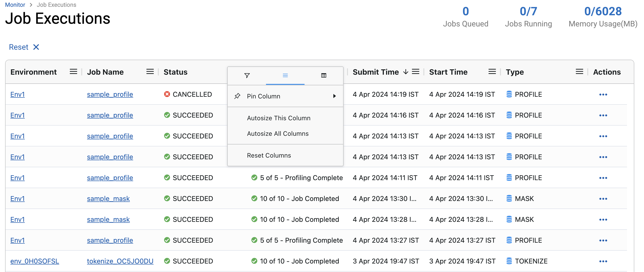Viewport: 644px width, 272px height.
Task: Choose Autosize All Columns
Action: point(277,134)
